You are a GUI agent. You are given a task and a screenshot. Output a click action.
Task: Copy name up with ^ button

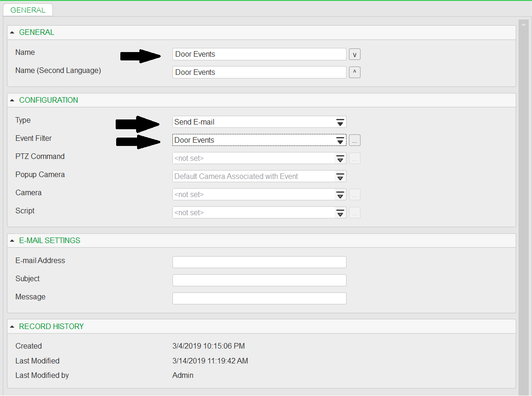(355, 73)
